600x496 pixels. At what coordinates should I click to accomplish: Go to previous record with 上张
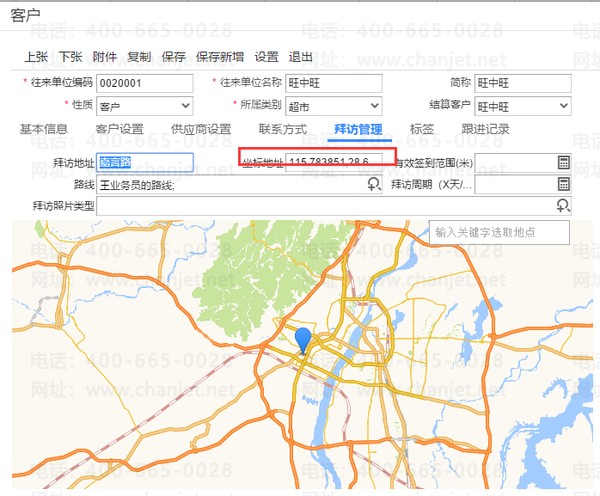(36, 57)
